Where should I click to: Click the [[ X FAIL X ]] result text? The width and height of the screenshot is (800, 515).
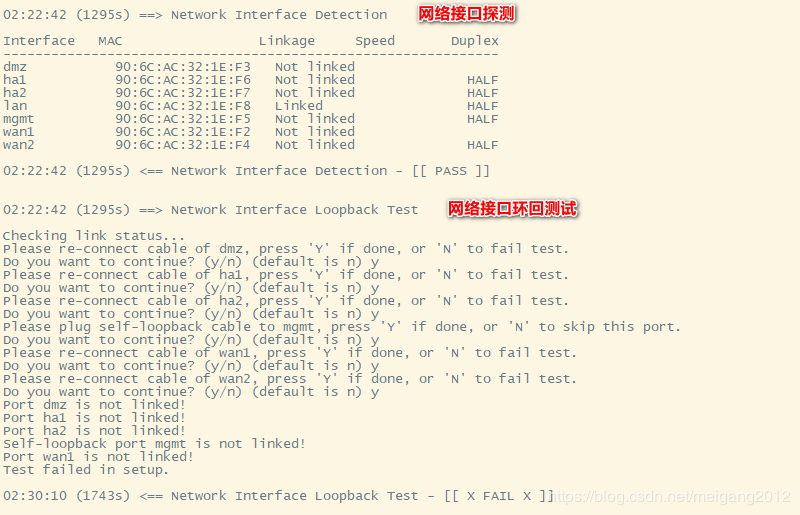click(x=498, y=496)
